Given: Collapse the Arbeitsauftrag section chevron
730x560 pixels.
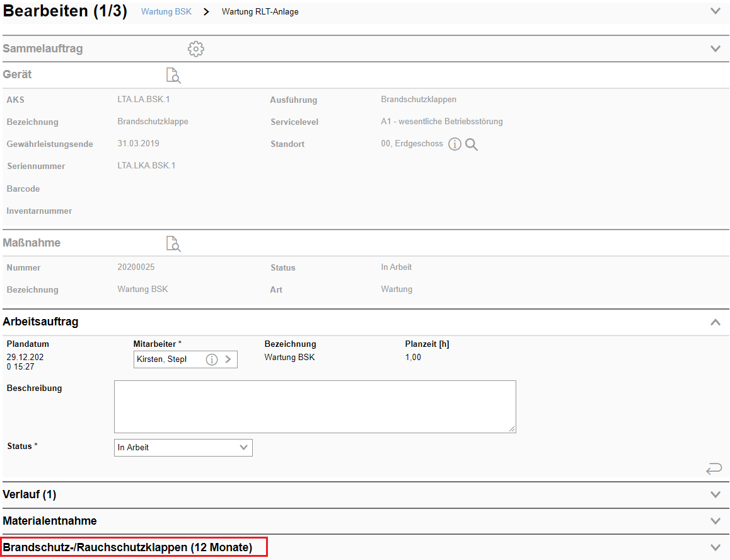Looking at the screenshot, I should pos(715,322).
